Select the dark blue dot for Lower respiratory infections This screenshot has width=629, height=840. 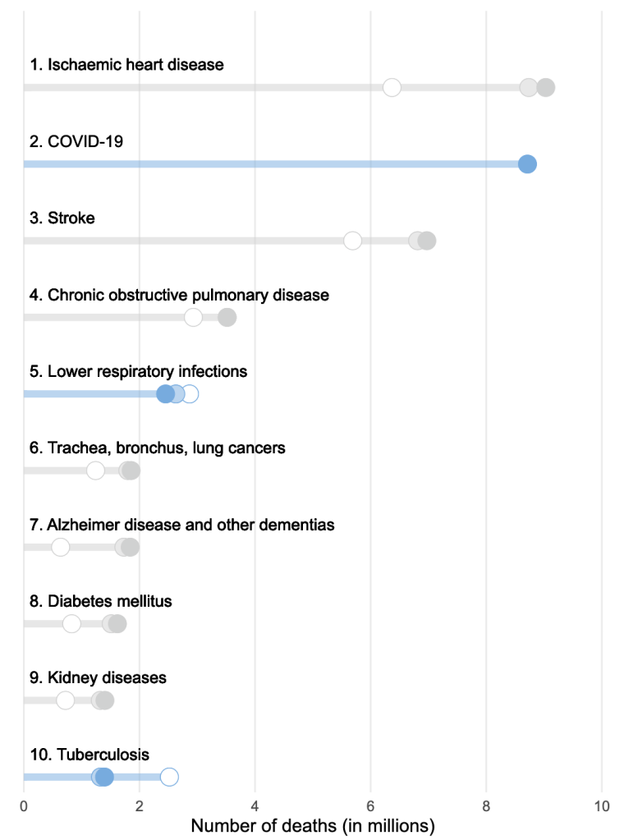tap(165, 394)
